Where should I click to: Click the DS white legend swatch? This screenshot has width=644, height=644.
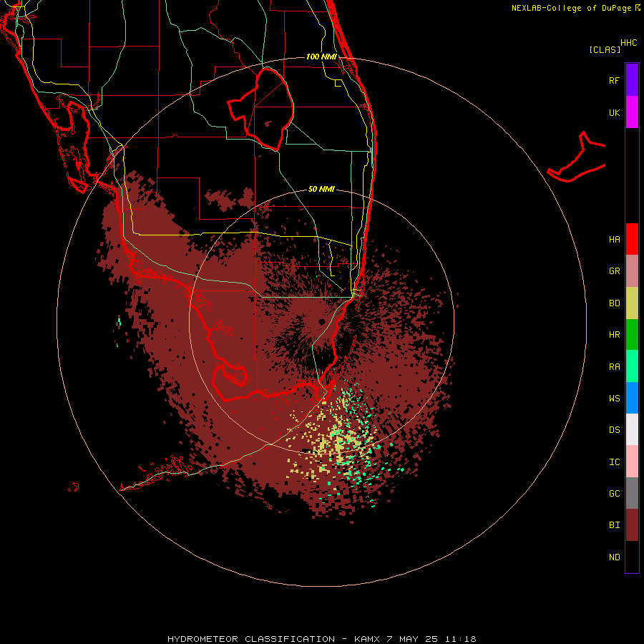[x=632, y=429]
